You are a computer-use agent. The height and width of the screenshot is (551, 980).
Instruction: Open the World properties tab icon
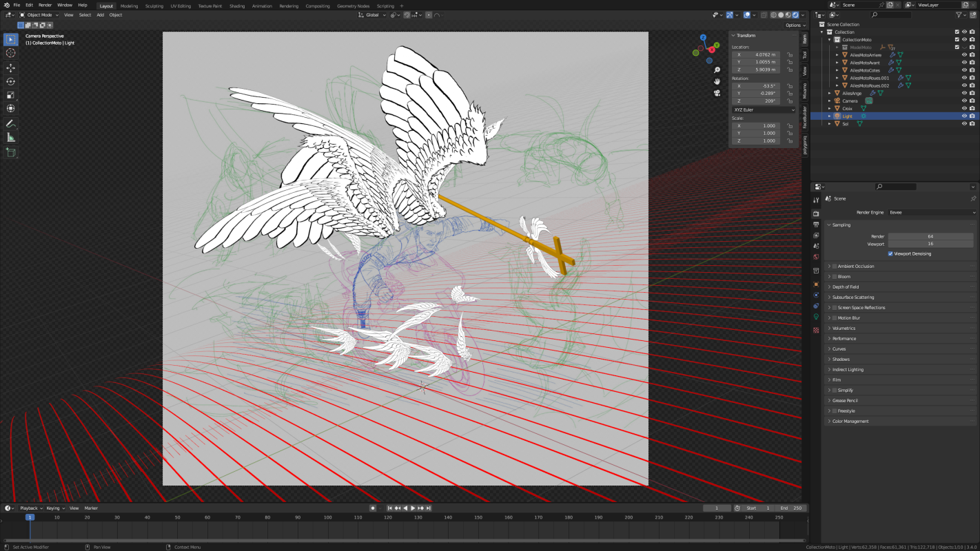pyautogui.click(x=816, y=257)
